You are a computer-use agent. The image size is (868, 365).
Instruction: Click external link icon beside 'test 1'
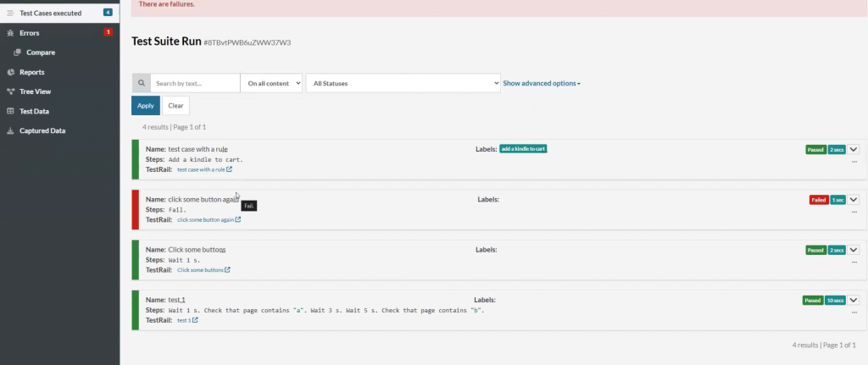pos(196,320)
